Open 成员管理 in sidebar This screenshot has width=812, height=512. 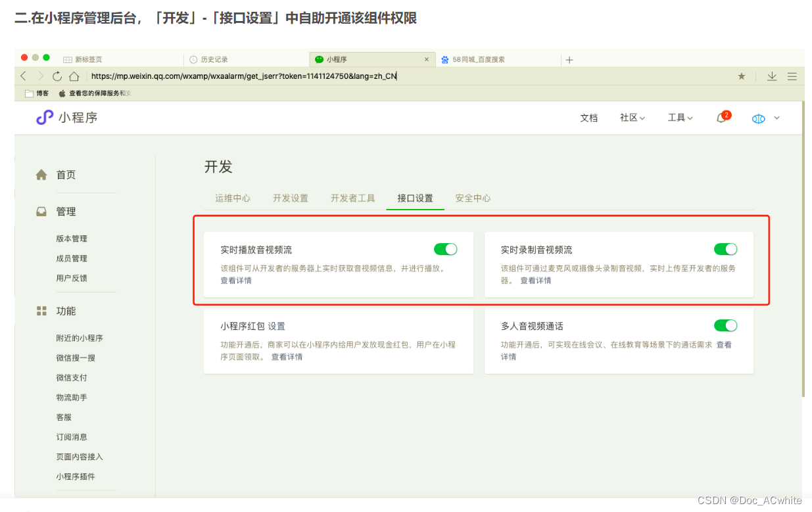point(72,258)
